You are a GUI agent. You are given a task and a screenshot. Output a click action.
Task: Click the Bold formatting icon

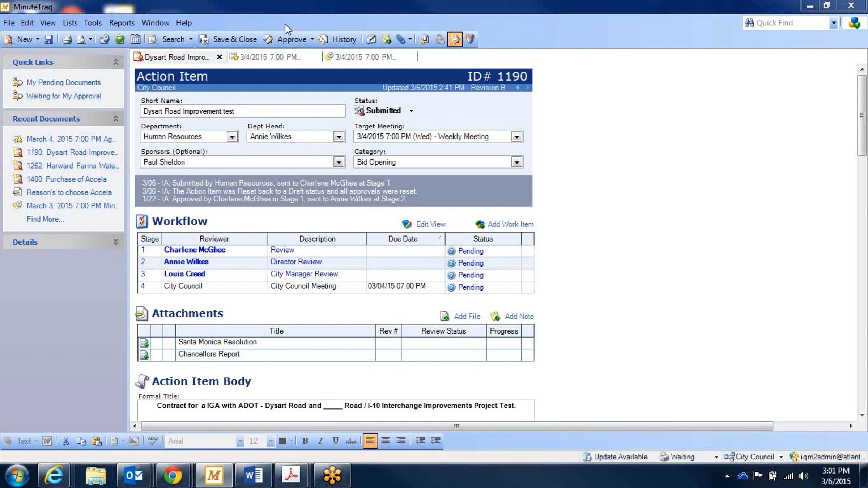point(305,441)
